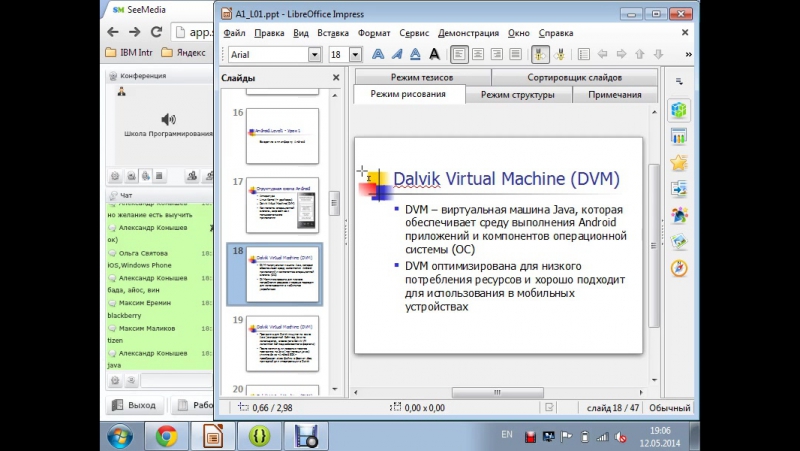Expand the hidden toolbar items chevron

(688, 54)
